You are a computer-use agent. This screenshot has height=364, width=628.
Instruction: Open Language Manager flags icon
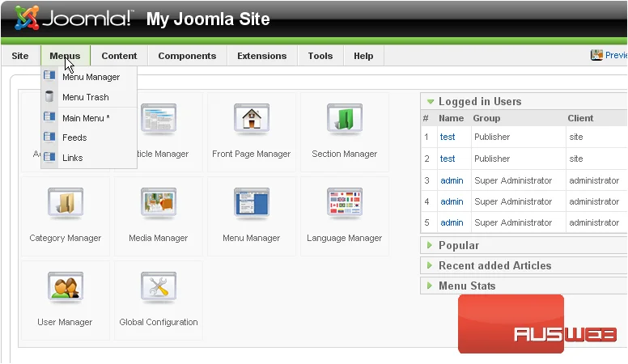tap(345, 203)
